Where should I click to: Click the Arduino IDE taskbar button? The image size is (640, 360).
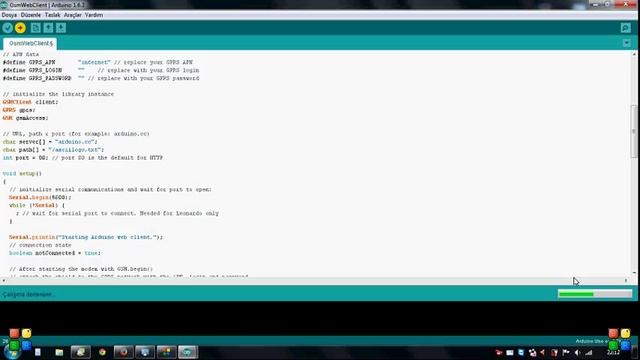point(187,352)
